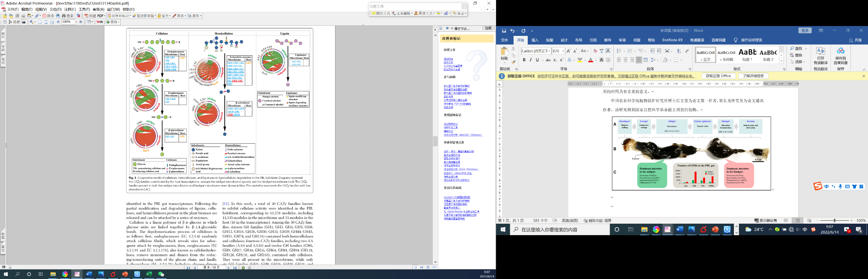868x279 pixels.
Task: Open Change Case Aa dropdown
Action: tap(585, 51)
